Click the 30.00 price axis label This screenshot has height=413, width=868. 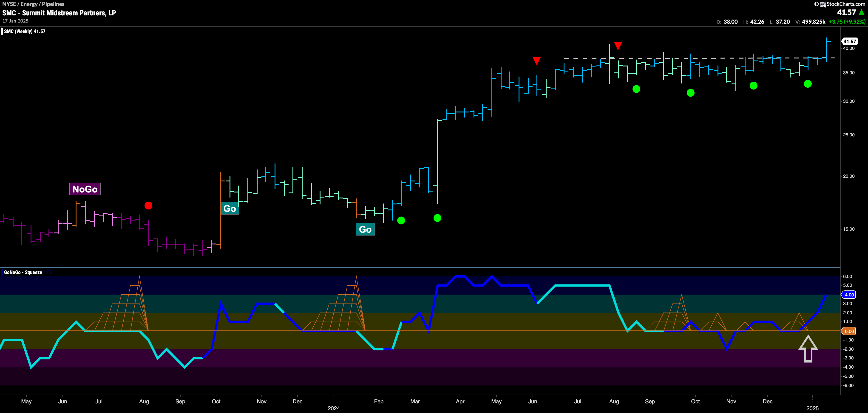coord(849,101)
